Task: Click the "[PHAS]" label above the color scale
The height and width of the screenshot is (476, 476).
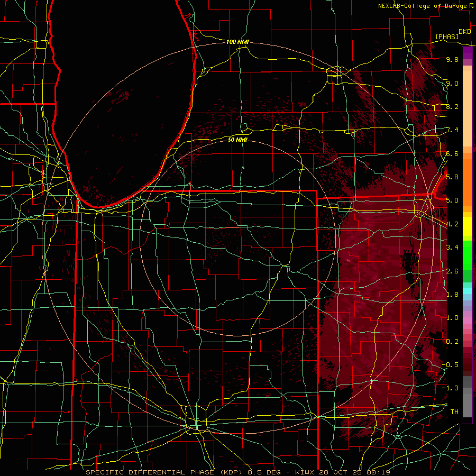Action: point(447,36)
